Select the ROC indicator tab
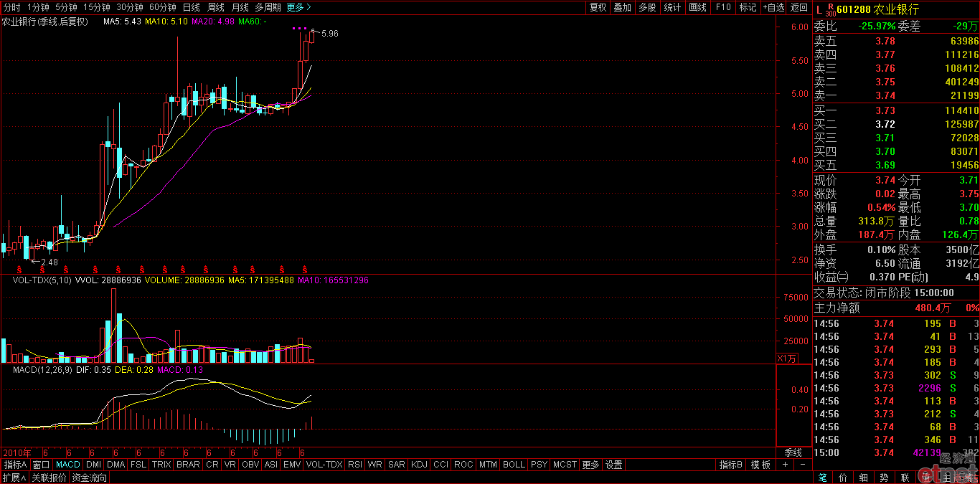980x484 pixels. 463,465
